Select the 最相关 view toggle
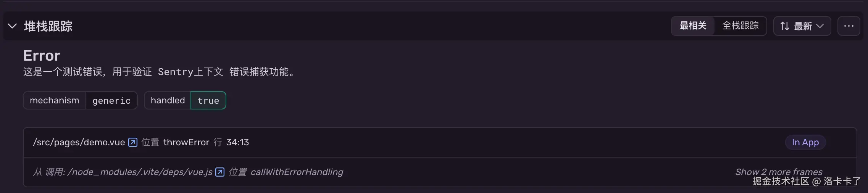 coord(693,26)
